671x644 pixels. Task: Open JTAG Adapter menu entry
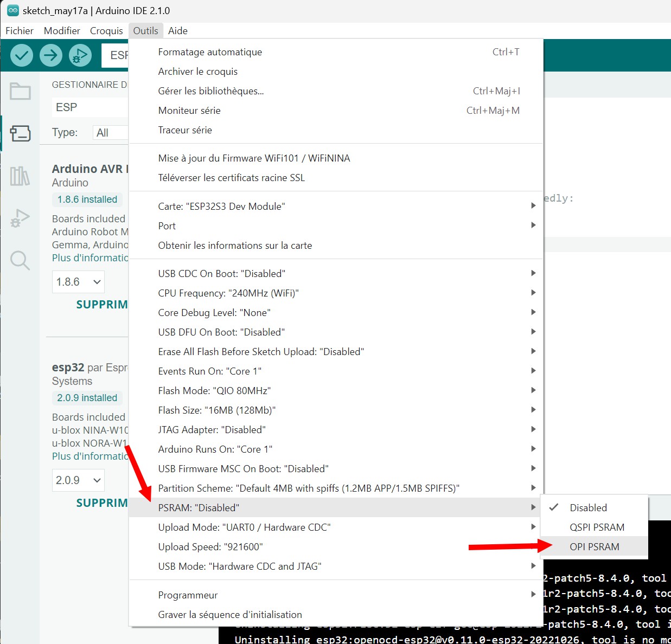pyautogui.click(x=336, y=430)
